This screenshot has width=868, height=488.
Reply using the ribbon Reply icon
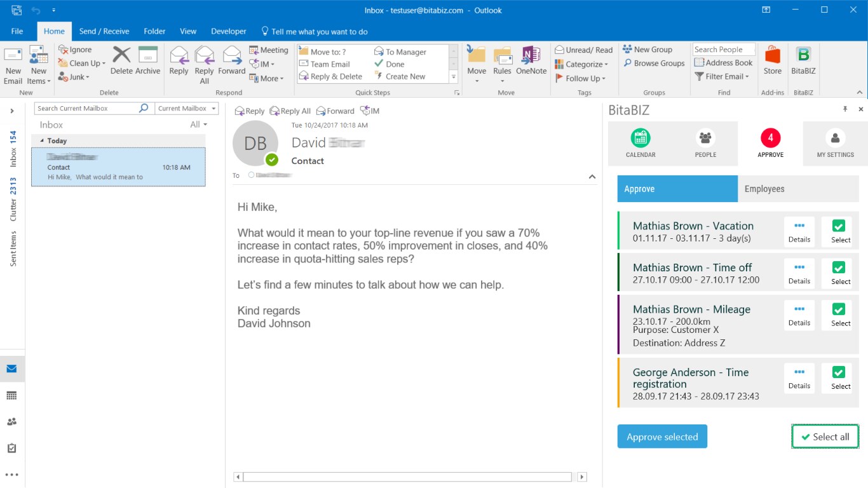[x=179, y=61]
